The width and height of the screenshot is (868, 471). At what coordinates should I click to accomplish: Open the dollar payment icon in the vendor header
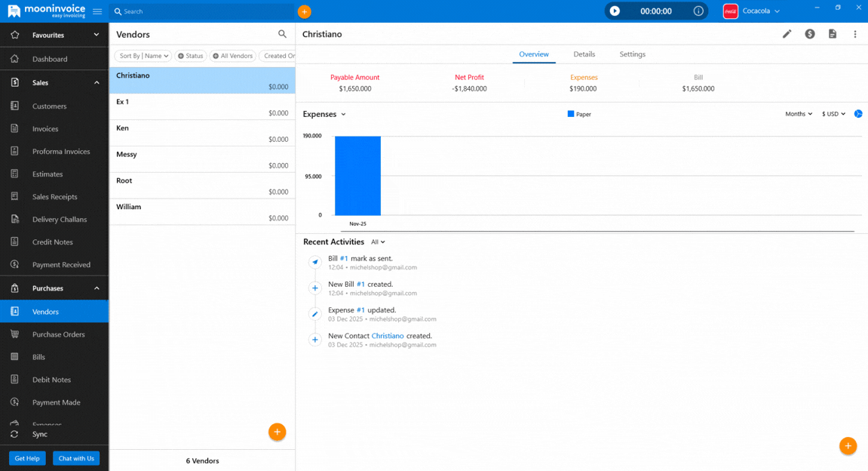[x=810, y=34]
